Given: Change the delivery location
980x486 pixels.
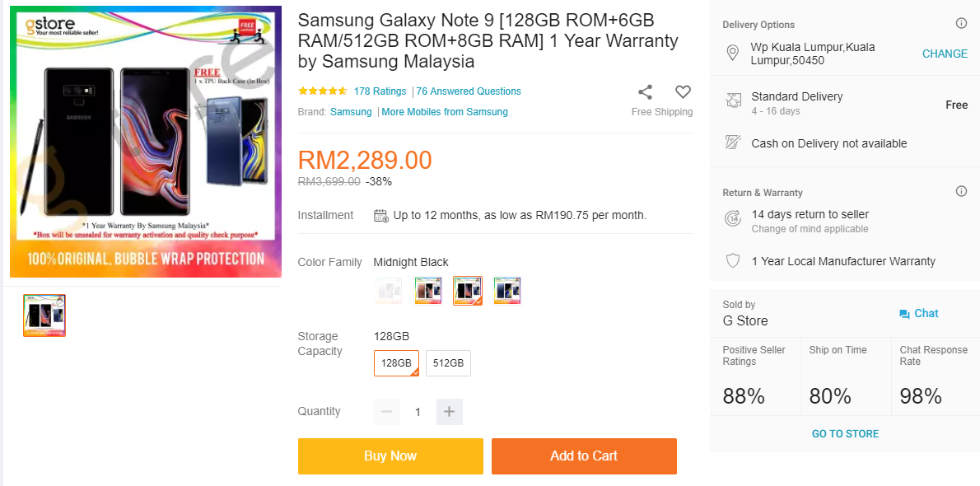Looking at the screenshot, I should (945, 54).
